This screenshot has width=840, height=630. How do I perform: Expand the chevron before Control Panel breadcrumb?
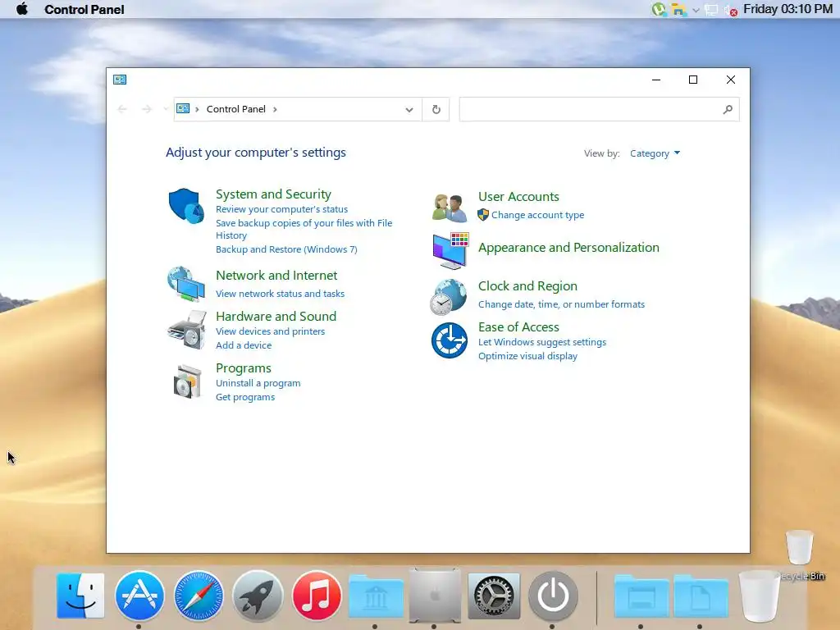click(197, 109)
